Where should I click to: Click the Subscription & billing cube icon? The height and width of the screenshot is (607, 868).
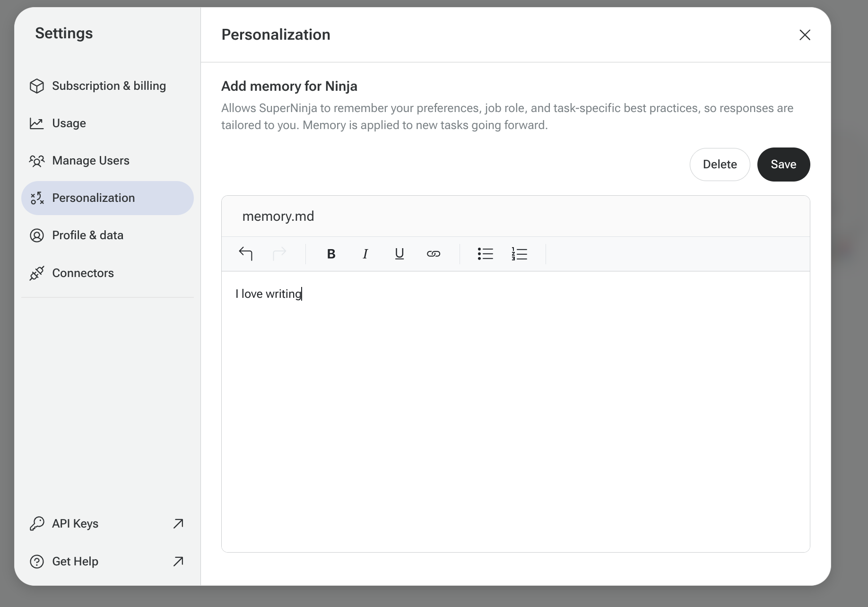37,86
